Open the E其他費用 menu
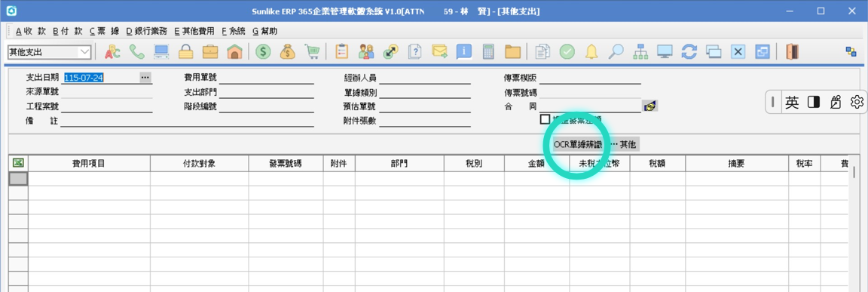Screen dimensions: 868x292 pyautogui.click(x=194, y=31)
